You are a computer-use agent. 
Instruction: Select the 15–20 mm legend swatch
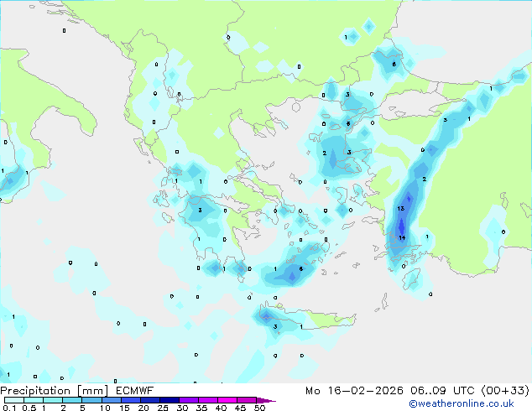131,400
